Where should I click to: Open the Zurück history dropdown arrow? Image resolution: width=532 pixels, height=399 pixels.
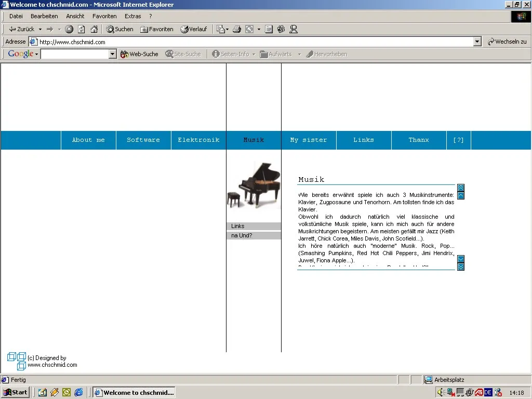pos(40,29)
